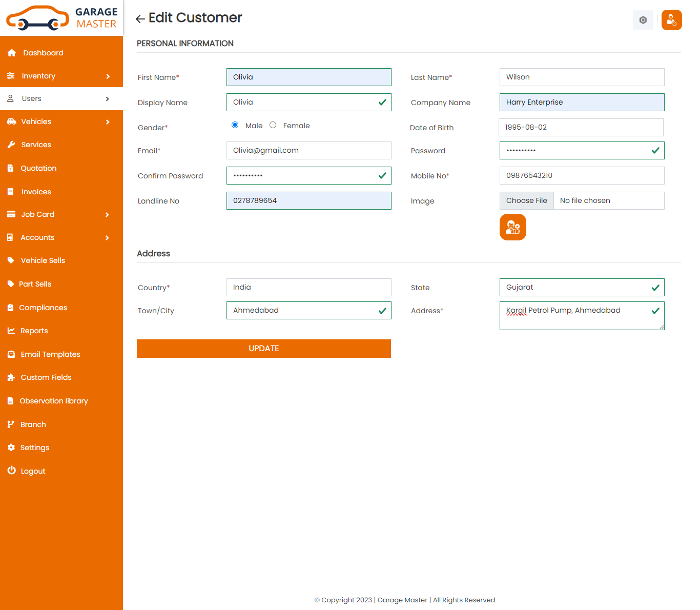This screenshot has width=700, height=610.
Task: Click the Settings gear icon in sidebar
Action: (x=11, y=448)
